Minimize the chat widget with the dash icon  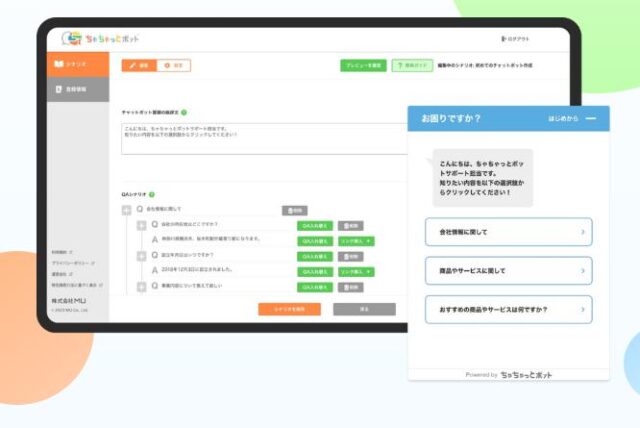tap(591, 119)
